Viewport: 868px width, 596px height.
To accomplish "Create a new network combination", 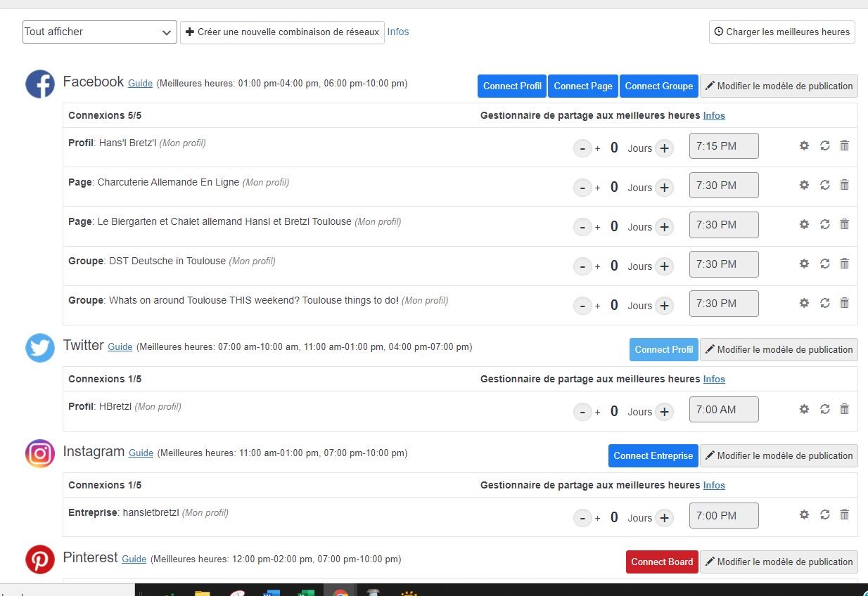I will pyautogui.click(x=282, y=32).
